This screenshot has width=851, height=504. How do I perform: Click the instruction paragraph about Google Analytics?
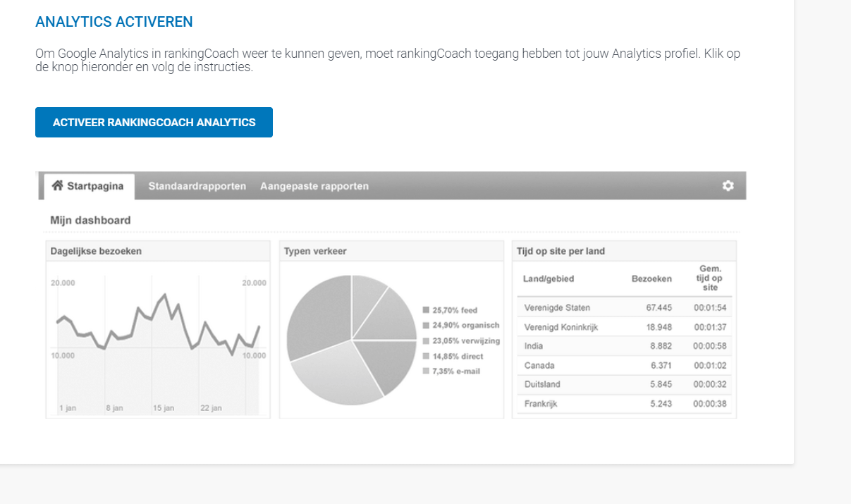pos(388,61)
